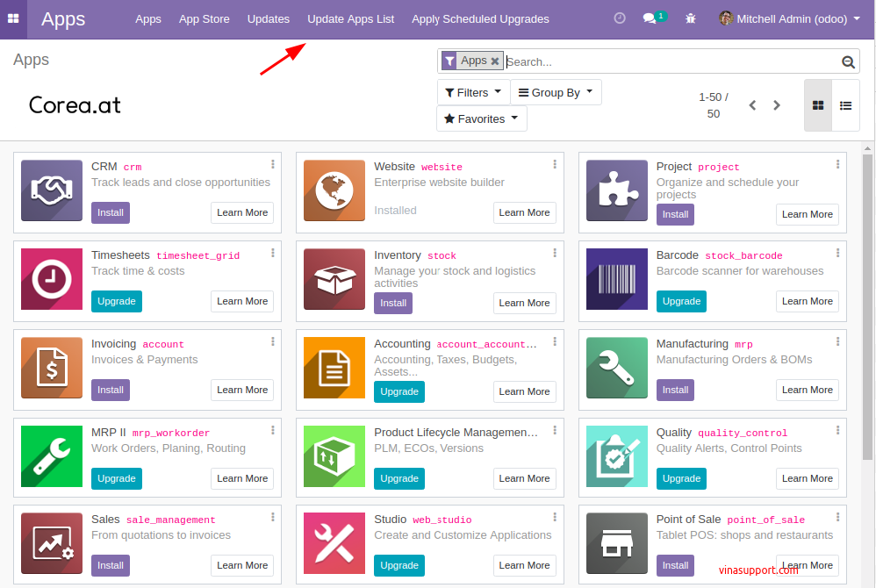Click the Website globe app icon
Image resolution: width=876 pixels, height=588 pixels.
click(334, 190)
